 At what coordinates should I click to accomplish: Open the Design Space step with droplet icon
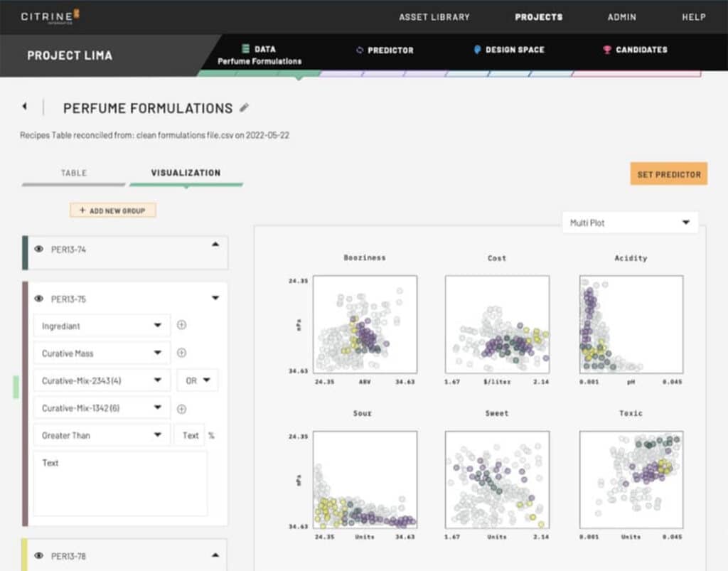(x=508, y=50)
